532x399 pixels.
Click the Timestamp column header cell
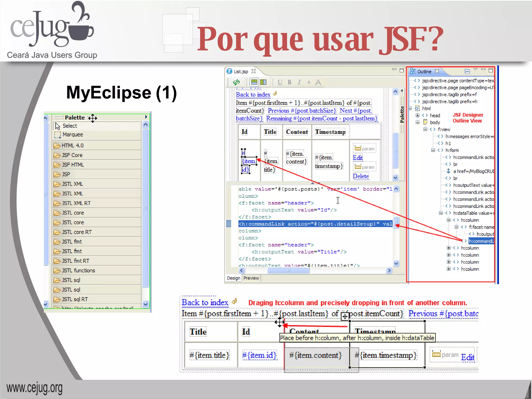(330, 132)
